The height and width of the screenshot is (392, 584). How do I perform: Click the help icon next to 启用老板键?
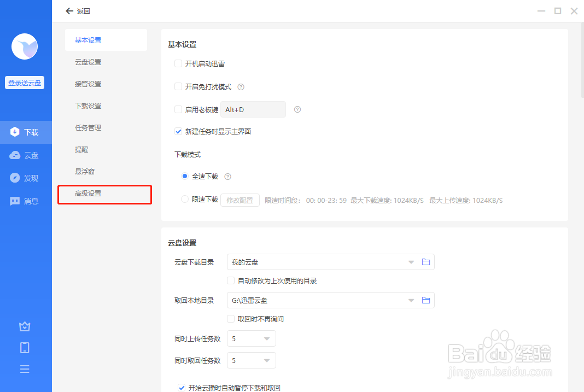(x=297, y=109)
